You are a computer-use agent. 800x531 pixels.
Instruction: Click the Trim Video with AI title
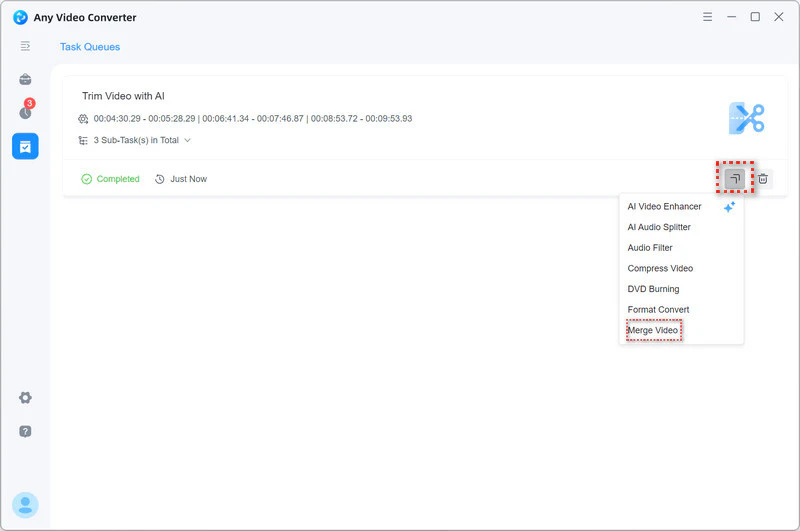(x=123, y=96)
